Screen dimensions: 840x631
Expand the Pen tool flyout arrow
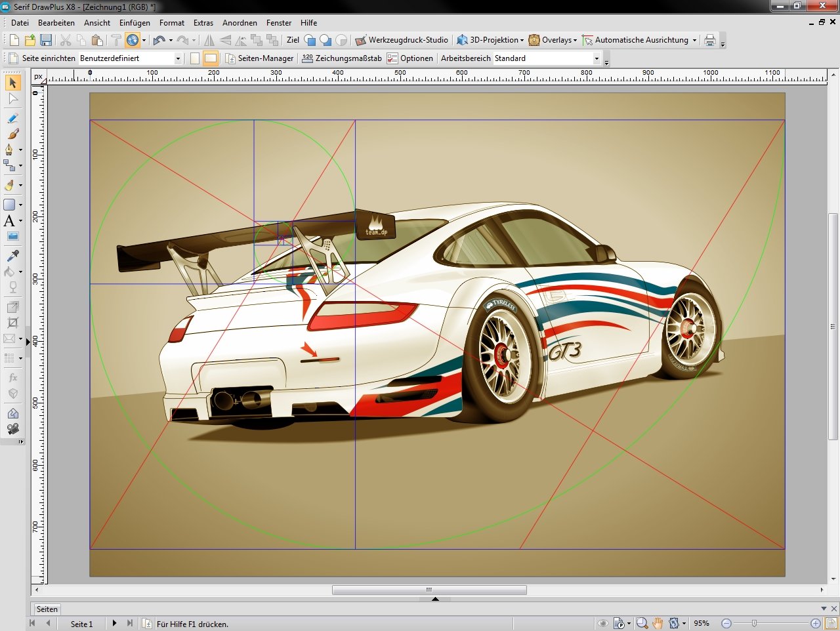(20, 150)
